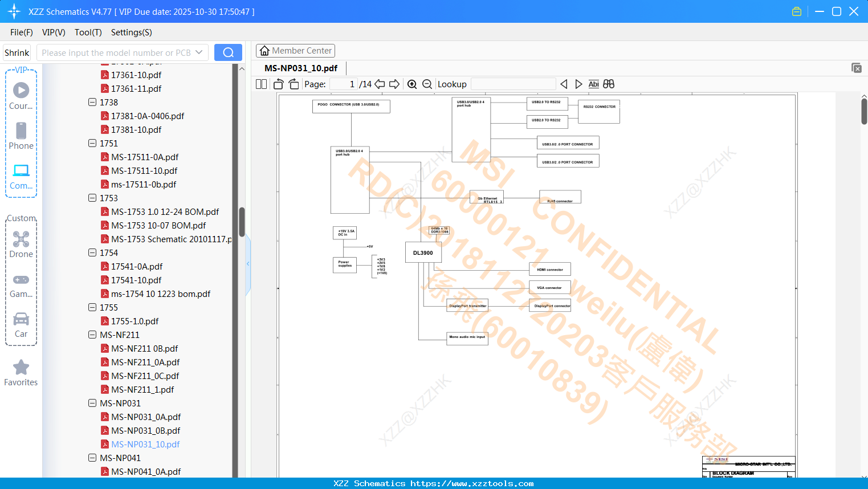Select the MS-NP031_10.pdf document tab
This screenshot has width=868, height=489.
(301, 68)
